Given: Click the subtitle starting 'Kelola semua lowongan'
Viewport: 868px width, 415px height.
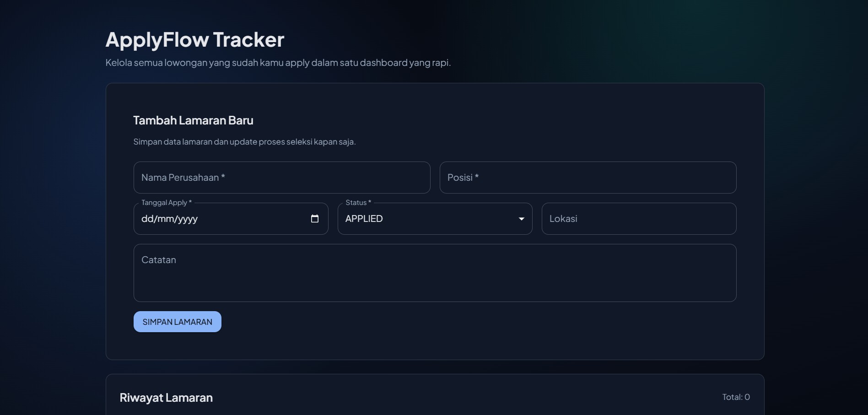Looking at the screenshot, I should tap(278, 63).
